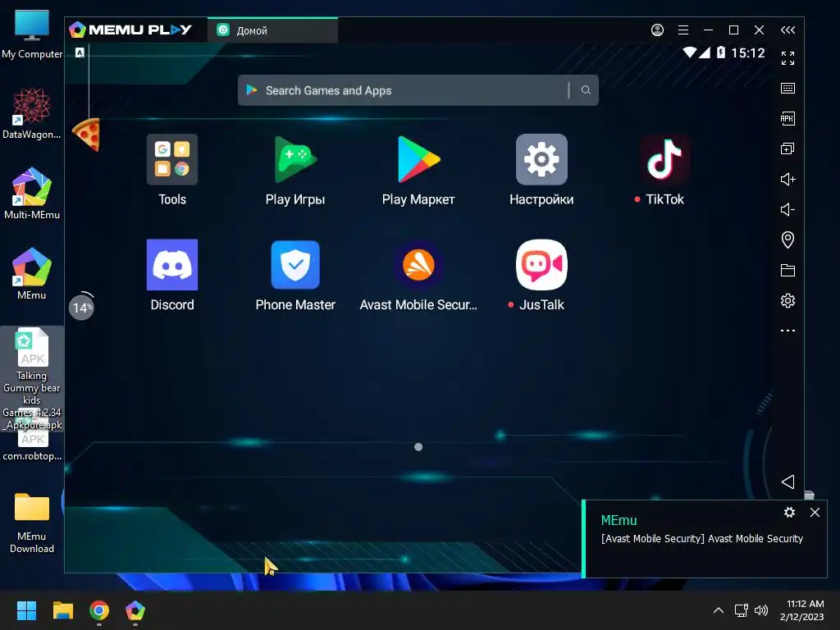The width and height of the screenshot is (840, 630).
Task: Select the Talking Gummy bear APK file
Action: pyautogui.click(x=32, y=379)
